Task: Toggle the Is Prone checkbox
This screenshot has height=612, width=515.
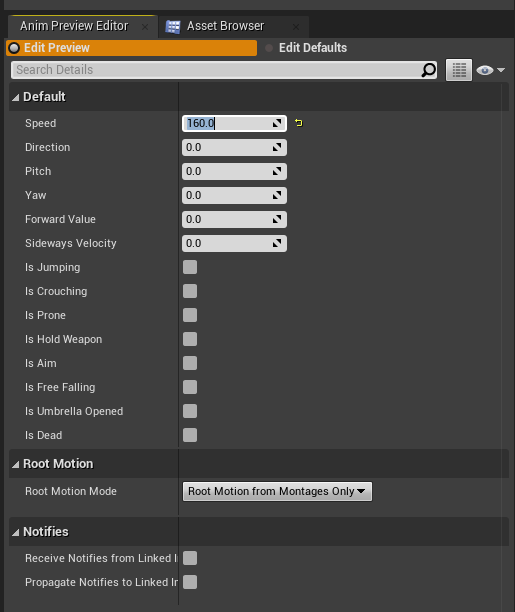Action: 190,315
